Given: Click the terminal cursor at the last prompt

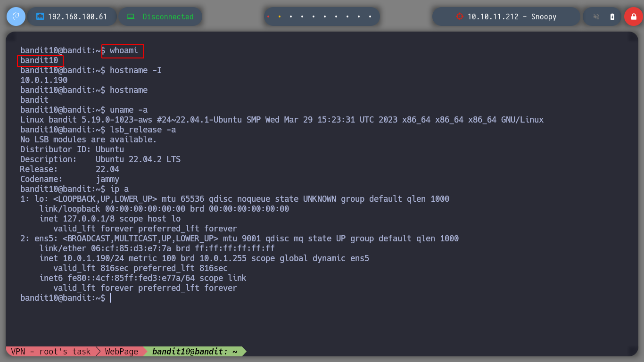Looking at the screenshot, I should [110, 298].
